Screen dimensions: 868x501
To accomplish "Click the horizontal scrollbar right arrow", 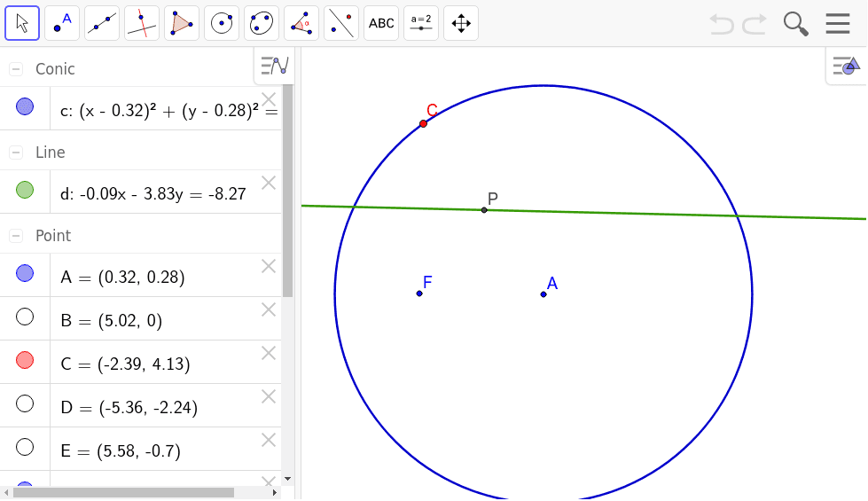I will click(275, 492).
